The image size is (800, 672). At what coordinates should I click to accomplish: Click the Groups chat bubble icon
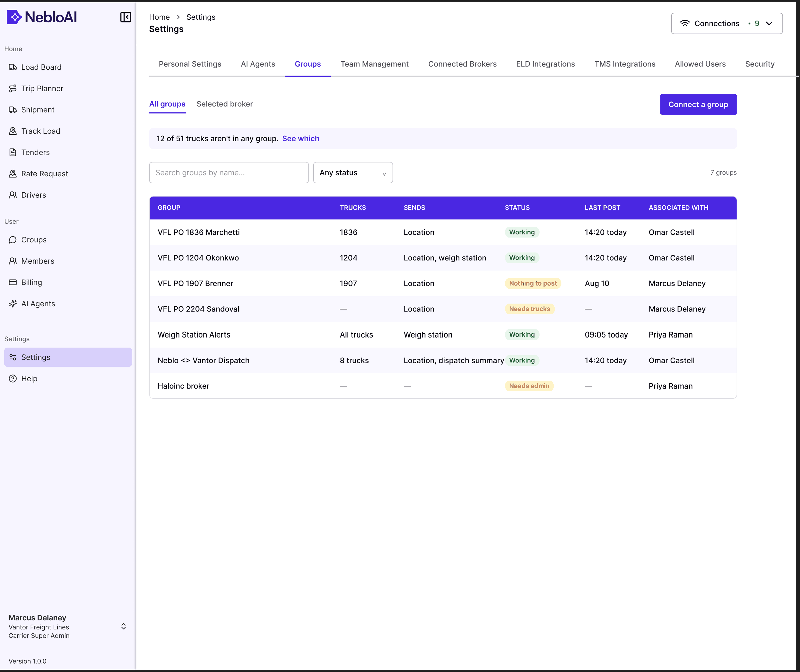[13, 240]
